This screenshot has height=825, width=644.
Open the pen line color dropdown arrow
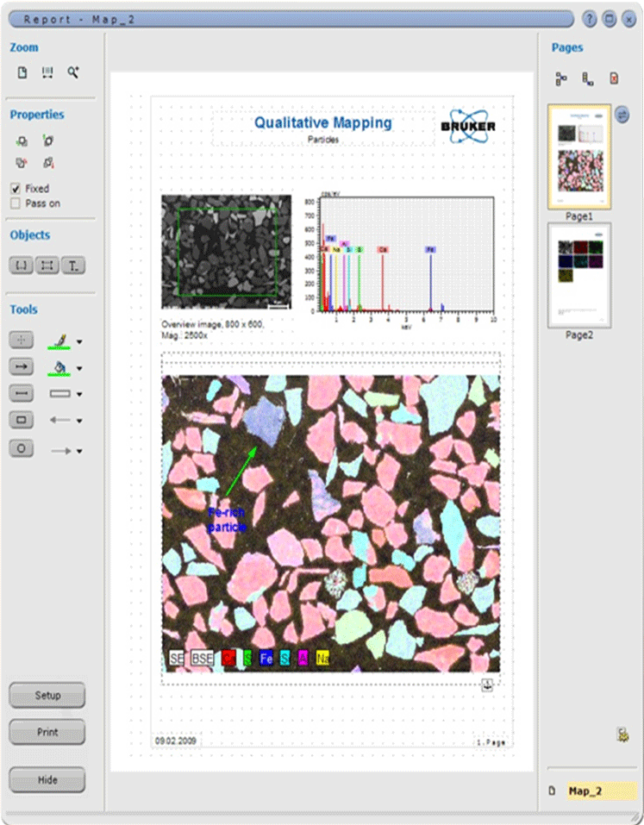tap(79, 342)
